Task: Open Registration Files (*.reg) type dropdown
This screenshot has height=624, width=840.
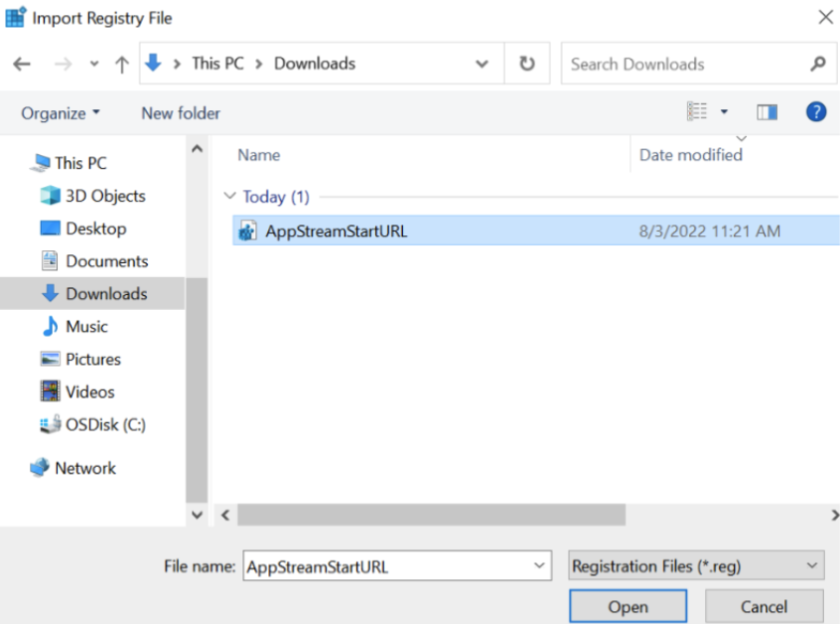Action: [x=696, y=565]
